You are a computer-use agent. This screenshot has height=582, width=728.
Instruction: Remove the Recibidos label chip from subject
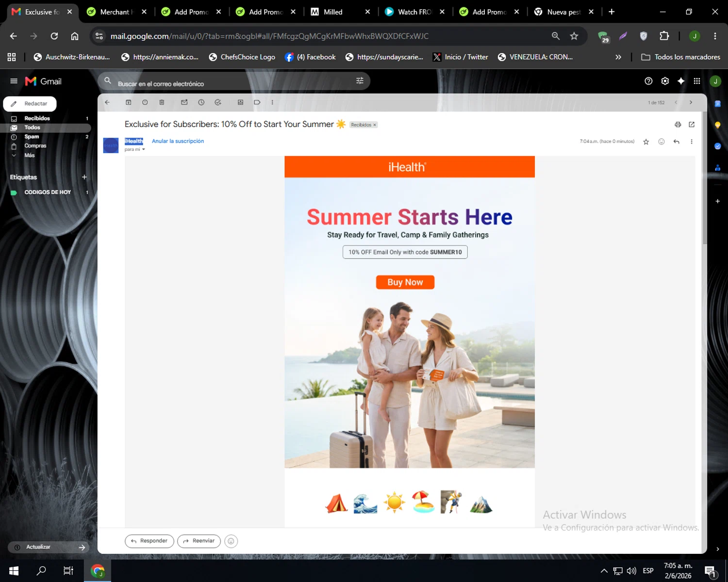click(x=375, y=125)
